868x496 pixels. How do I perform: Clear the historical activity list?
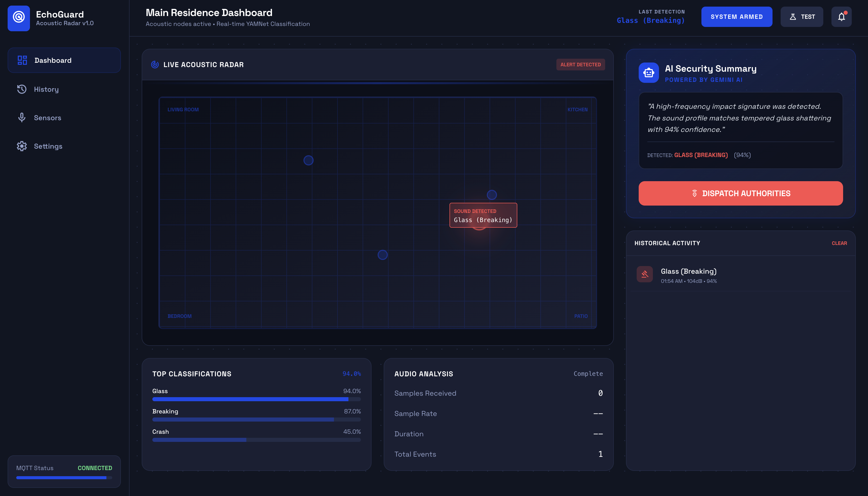pyautogui.click(x=839, y=243)
